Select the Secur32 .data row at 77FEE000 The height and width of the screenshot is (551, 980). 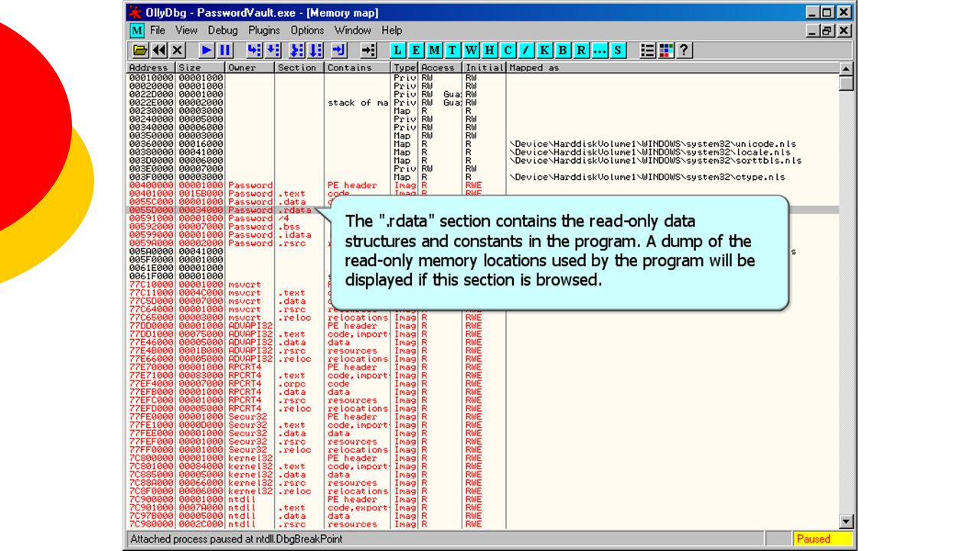tap(482, 433)
